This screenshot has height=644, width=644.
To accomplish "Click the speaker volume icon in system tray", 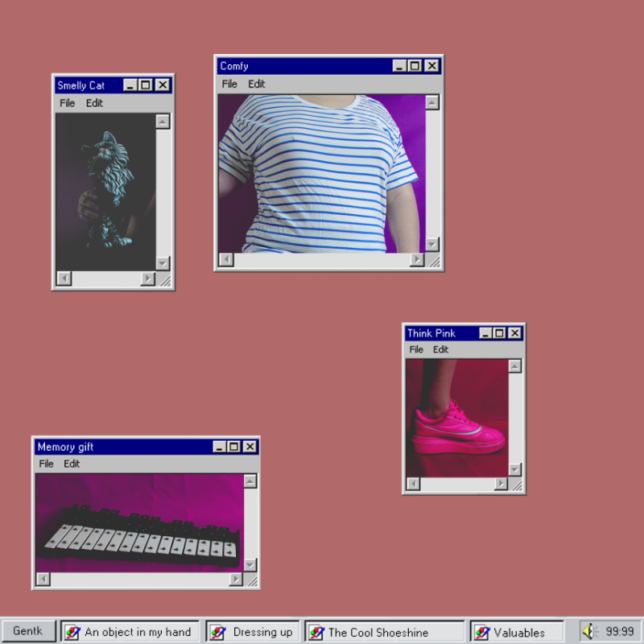I will [590, 632].
